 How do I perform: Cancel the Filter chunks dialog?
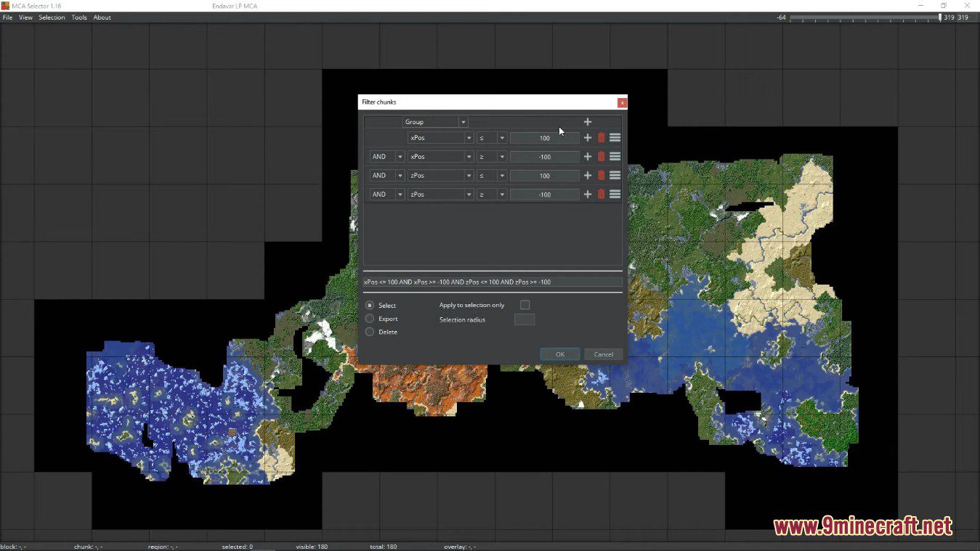(603, 354)
